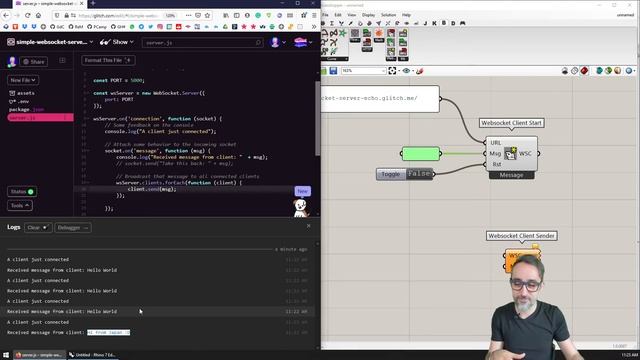Open Grasshopper Solution menu
Screen dimensions: 640x360
388,15
